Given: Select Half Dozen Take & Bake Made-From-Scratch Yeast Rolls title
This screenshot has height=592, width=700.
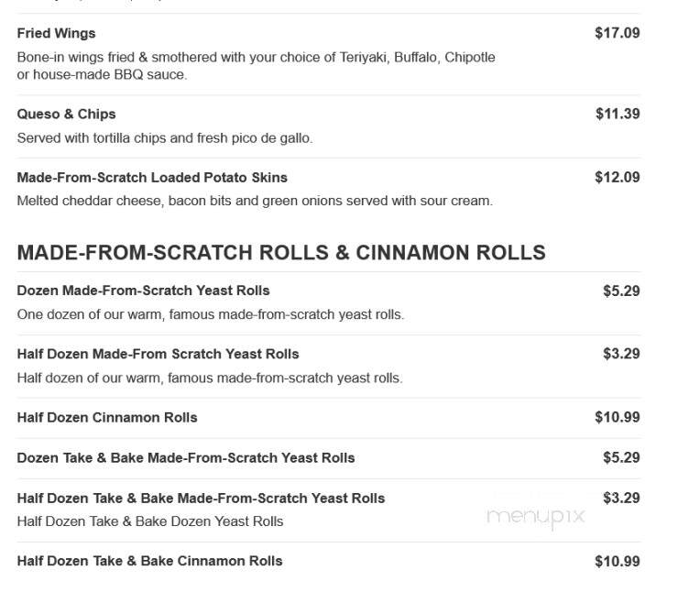Looking at the screenshot, I should point(201,499).
